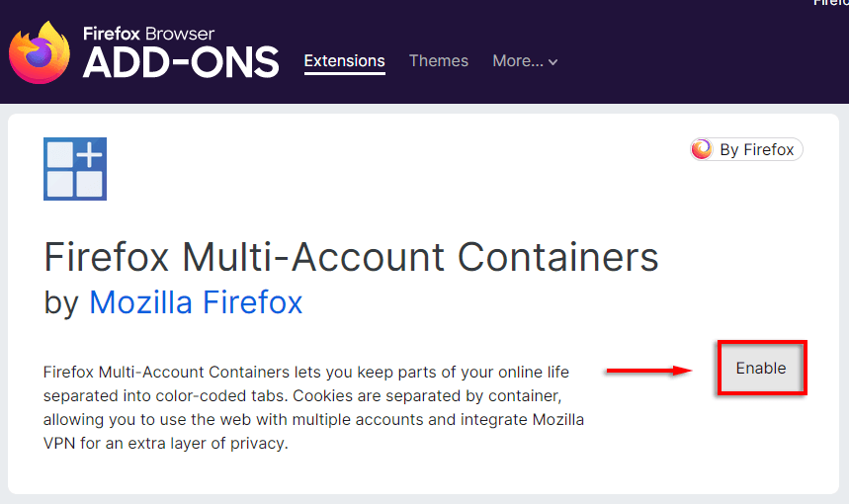This screenshot has width=849, height=504.
Task: Click the extension description paragraph
Action: pos(313,407)
